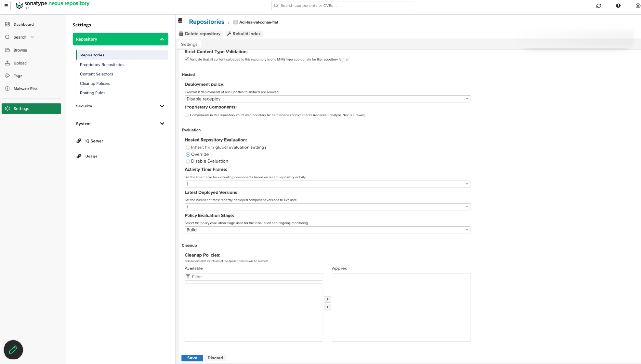Move policy to Available with left arrow
Viewport: 641px width, 364px height.
pos(327,307)
